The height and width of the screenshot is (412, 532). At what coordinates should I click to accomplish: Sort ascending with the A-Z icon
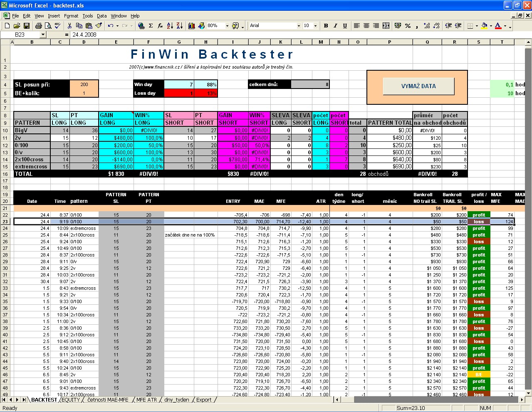point(170,26)
